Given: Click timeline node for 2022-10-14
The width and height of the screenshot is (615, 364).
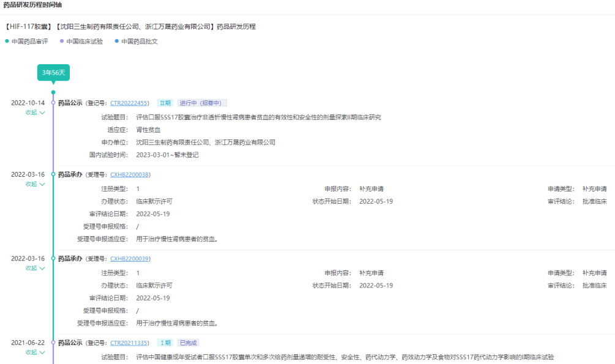Looking at the screenshot, I should (x=53, y=103).
